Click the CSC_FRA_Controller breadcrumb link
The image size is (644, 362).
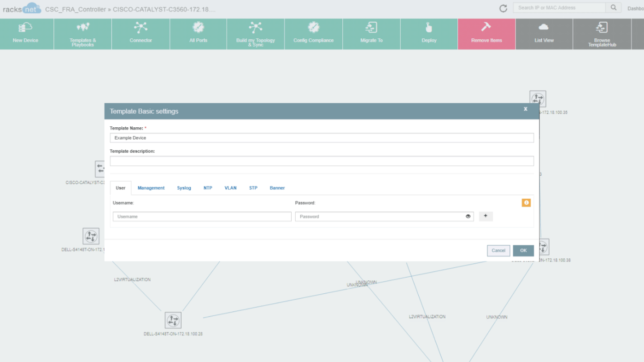coord(76,9)
